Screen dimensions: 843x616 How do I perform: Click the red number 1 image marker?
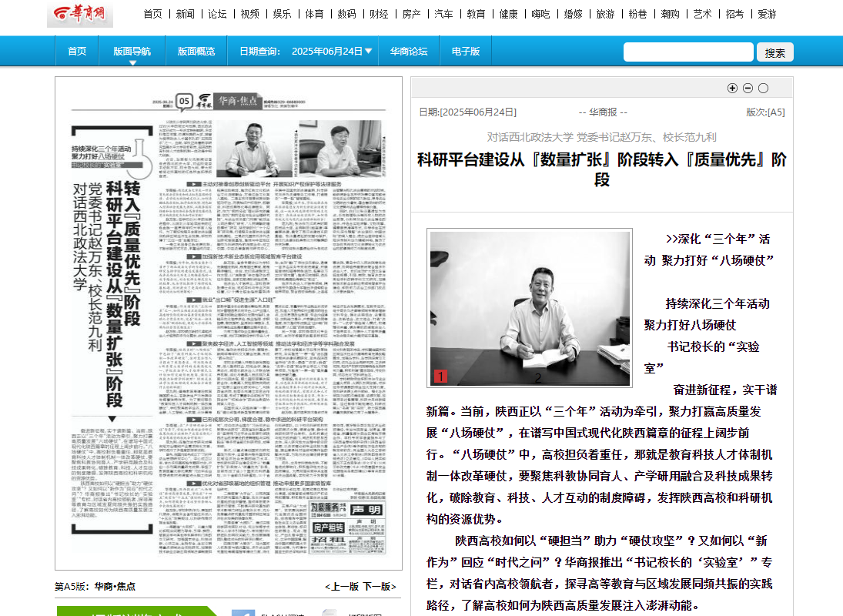(x=440, y=377)
